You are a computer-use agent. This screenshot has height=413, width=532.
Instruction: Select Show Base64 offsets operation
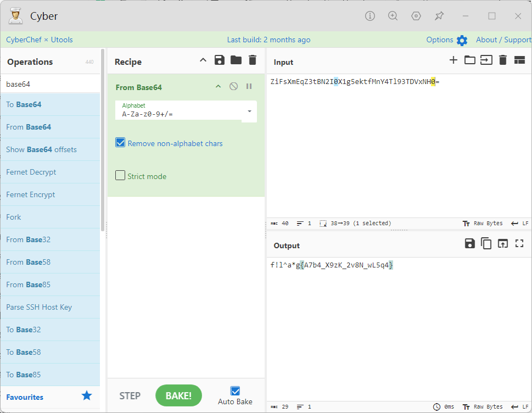(x=50, y=149)
